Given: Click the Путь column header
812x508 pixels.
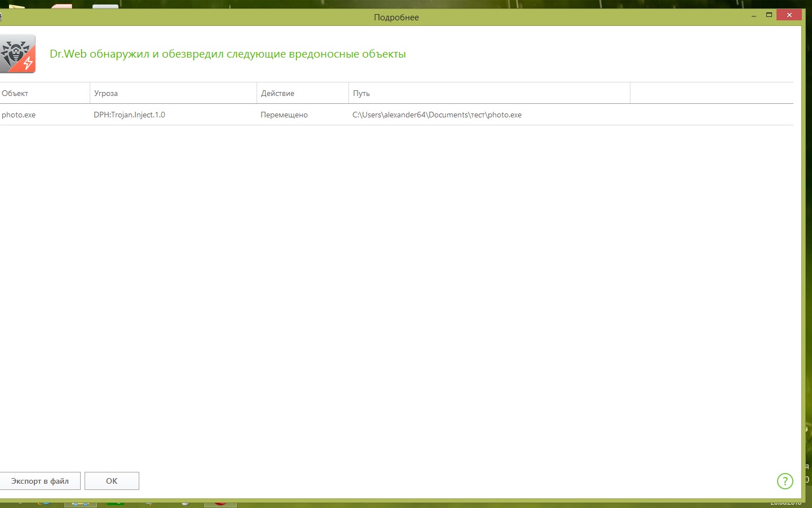Looking at the screenshot, I should [489, 93].
